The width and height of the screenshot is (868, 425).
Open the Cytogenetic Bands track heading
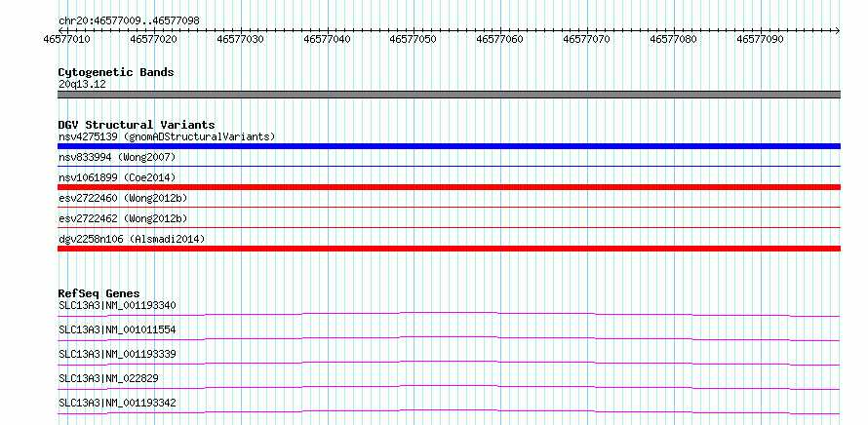[116, 72]
